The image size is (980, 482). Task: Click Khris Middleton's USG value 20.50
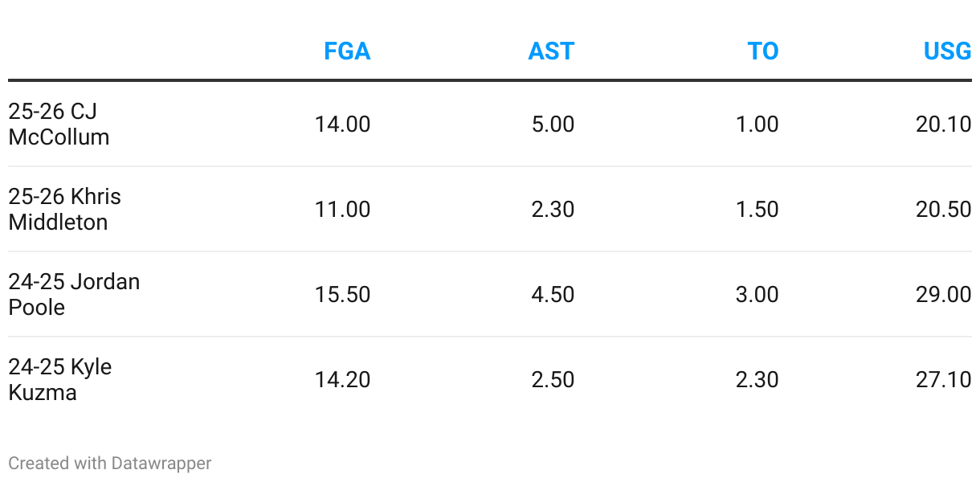943,210
